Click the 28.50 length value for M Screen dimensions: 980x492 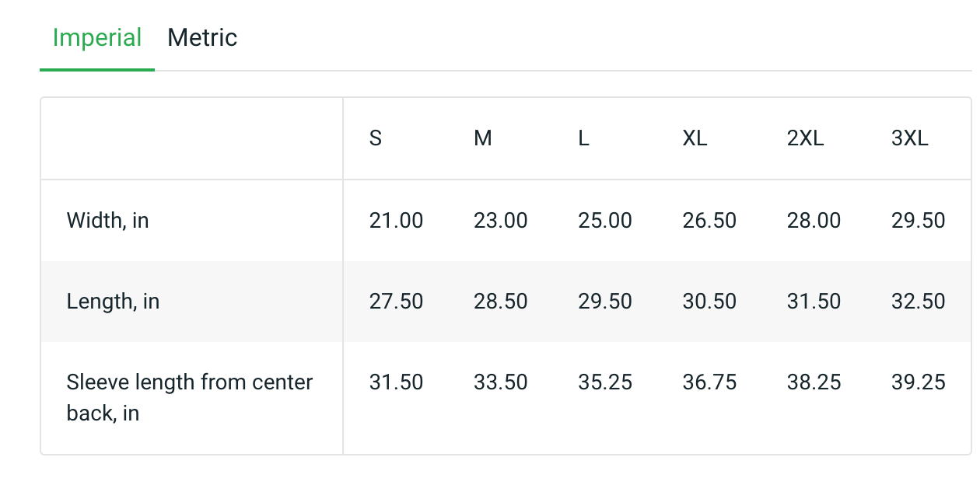coord(500,302)
